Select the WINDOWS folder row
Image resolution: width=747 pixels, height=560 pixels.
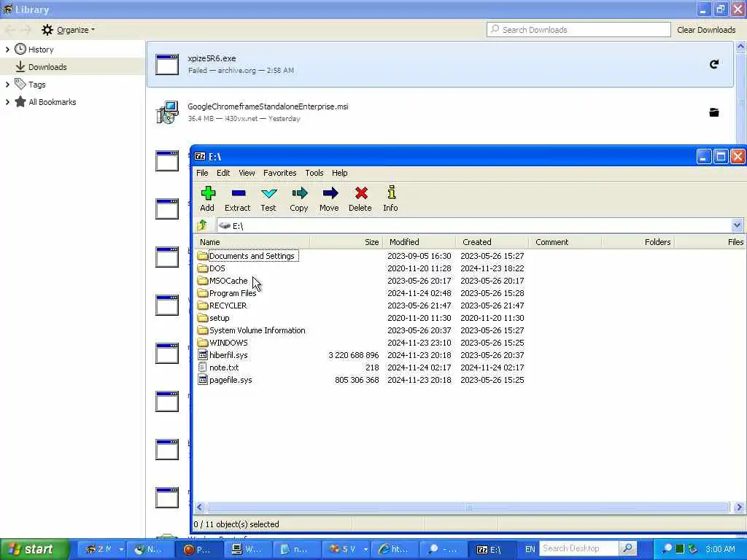click(x=228, y=343)
